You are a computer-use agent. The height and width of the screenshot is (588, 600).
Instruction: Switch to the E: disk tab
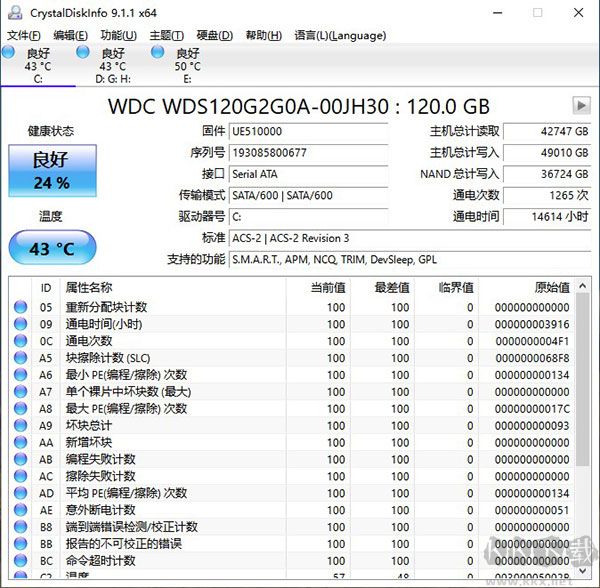click(x=188, y=65)
